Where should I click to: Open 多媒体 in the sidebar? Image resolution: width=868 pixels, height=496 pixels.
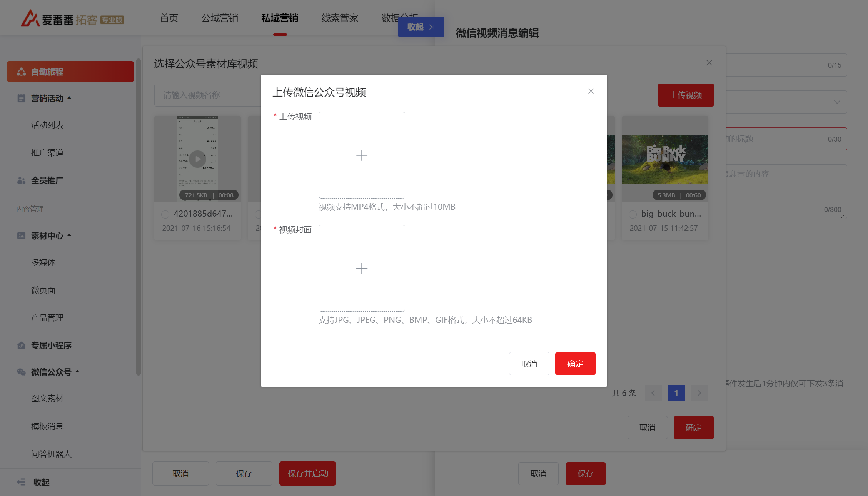43,262
